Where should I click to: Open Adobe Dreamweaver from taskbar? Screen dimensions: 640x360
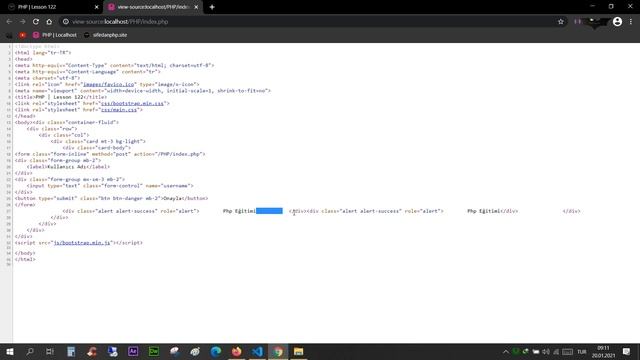154,351
